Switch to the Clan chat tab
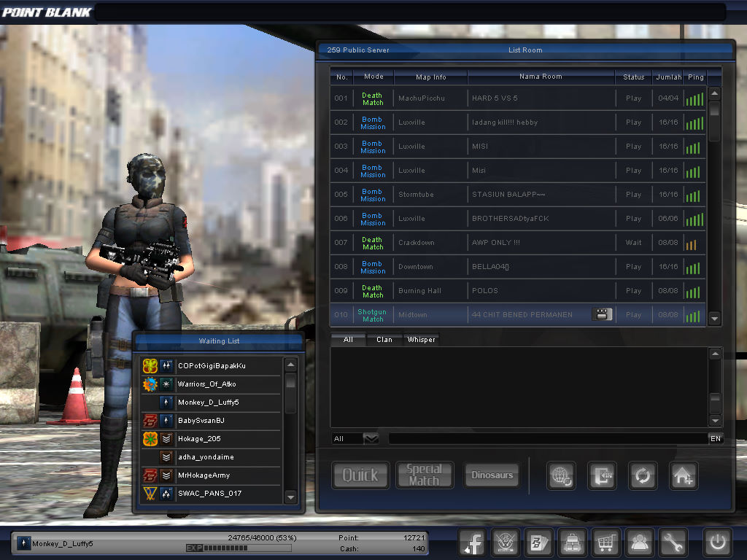The height and width of the screenshot is (560, 747). pos(384,340)
